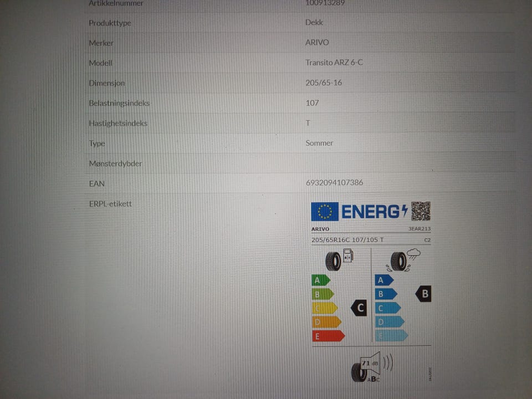Click the Modell row label
The height and width of the screenshot is (399, 532).
click(x=100, y=63)
